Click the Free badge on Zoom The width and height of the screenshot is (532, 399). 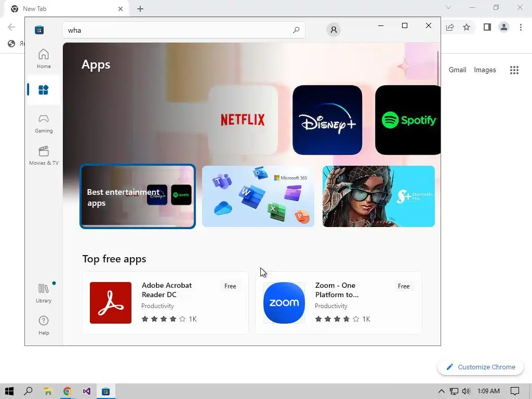403,286
